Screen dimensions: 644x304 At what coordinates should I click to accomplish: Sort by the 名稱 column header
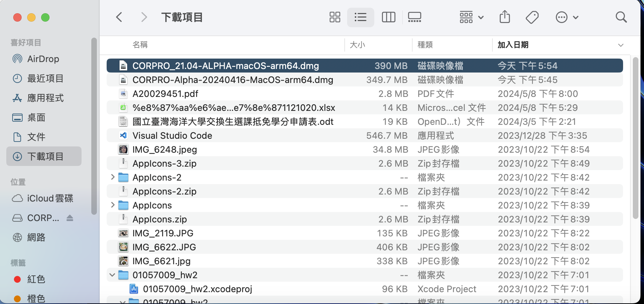click(x=140, y=45)
